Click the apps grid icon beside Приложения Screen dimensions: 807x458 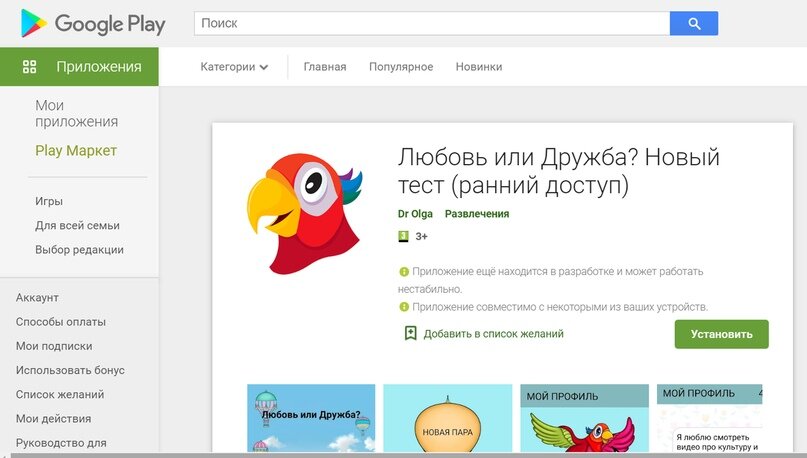click(29, 66)
